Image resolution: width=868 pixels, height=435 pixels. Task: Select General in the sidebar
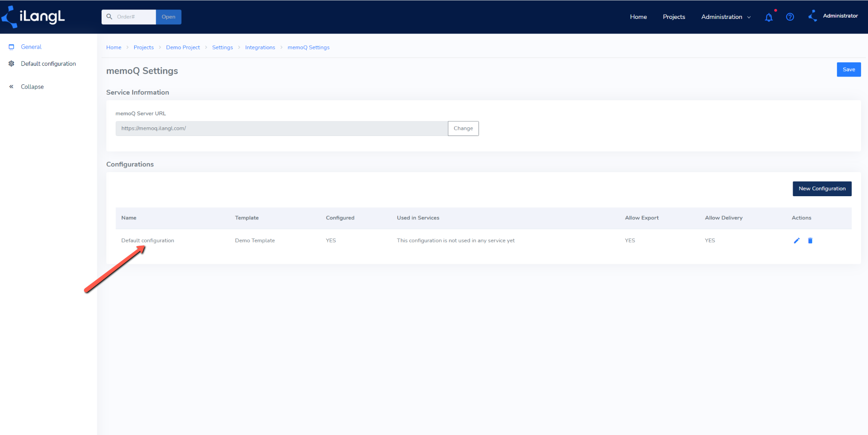[31, 47]
